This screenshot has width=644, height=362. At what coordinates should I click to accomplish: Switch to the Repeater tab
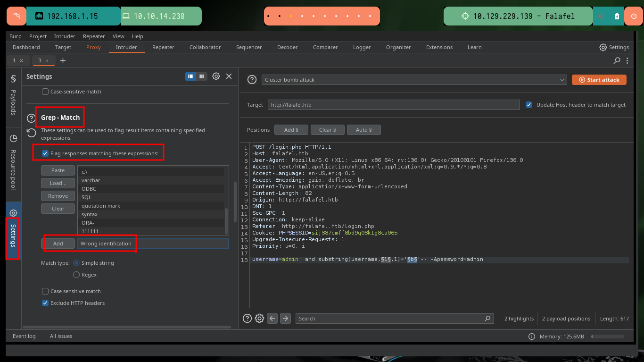click(x=163, y=47)
